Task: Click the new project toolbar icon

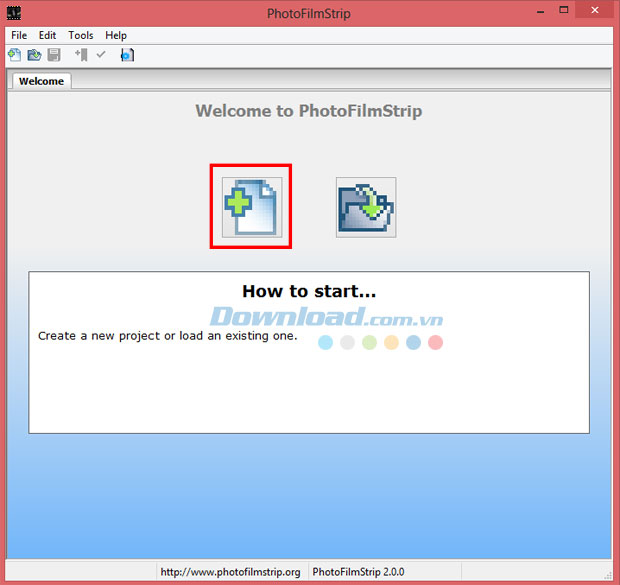Action: click(15, 55)
